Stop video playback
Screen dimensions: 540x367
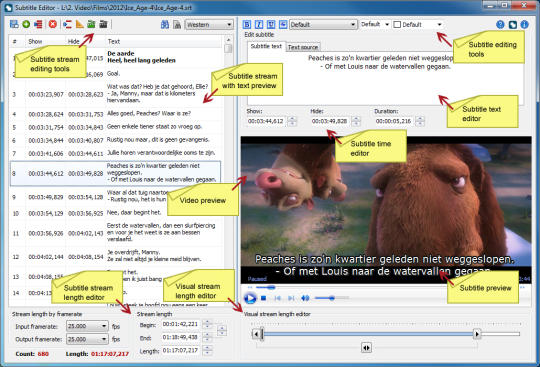point(263,298)
